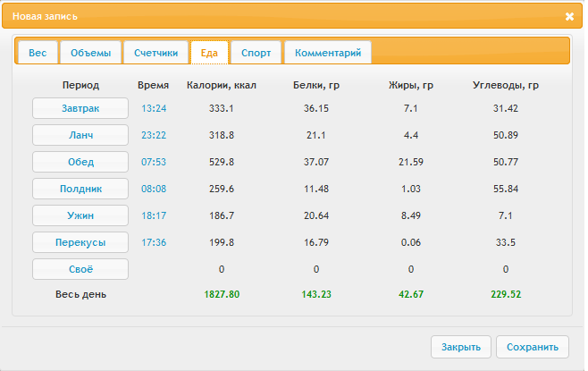Open the Своё custom period

80,269
